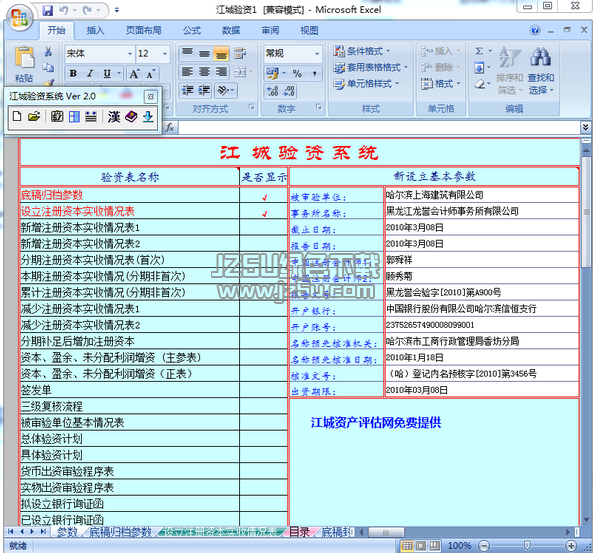Click the formula bar input field
The image size is (593, 553).
pos(379,127)
